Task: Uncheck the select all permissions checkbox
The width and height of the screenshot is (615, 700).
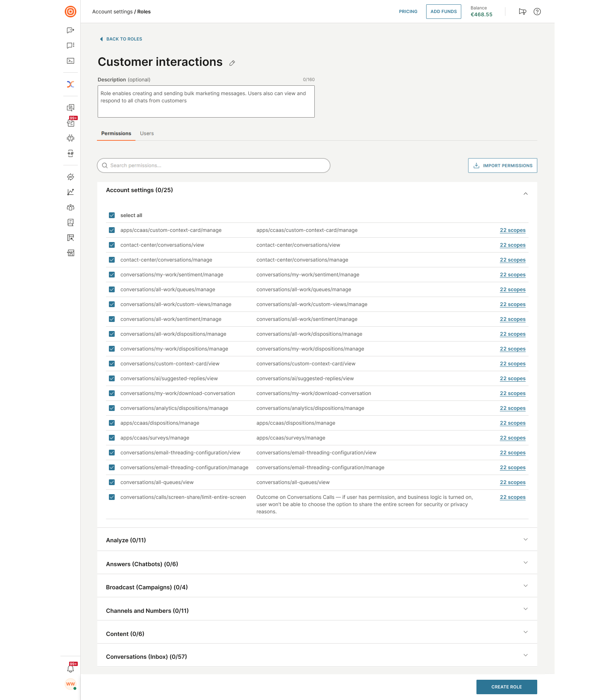Action: tap(112, 215)
